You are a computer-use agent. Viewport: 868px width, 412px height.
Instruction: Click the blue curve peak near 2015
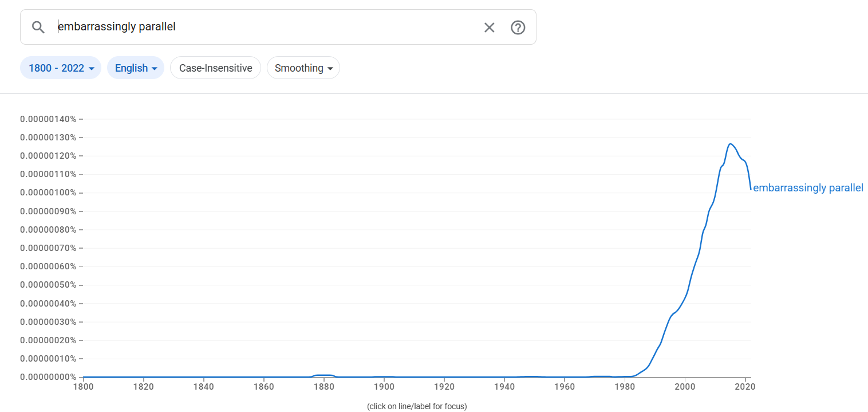pyautogui.click(x=730, y=144)
